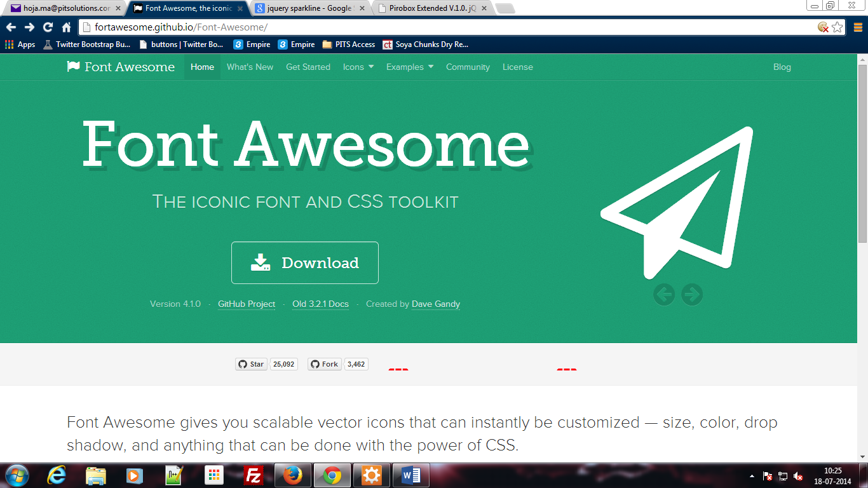Click the Action Center flag tray icon
The height and width of the screenshot is (488, 868).
[x=768, y=476]
